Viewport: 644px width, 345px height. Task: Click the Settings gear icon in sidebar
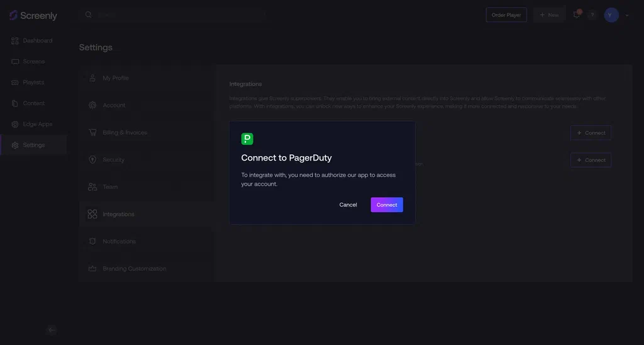pos(15,145)
